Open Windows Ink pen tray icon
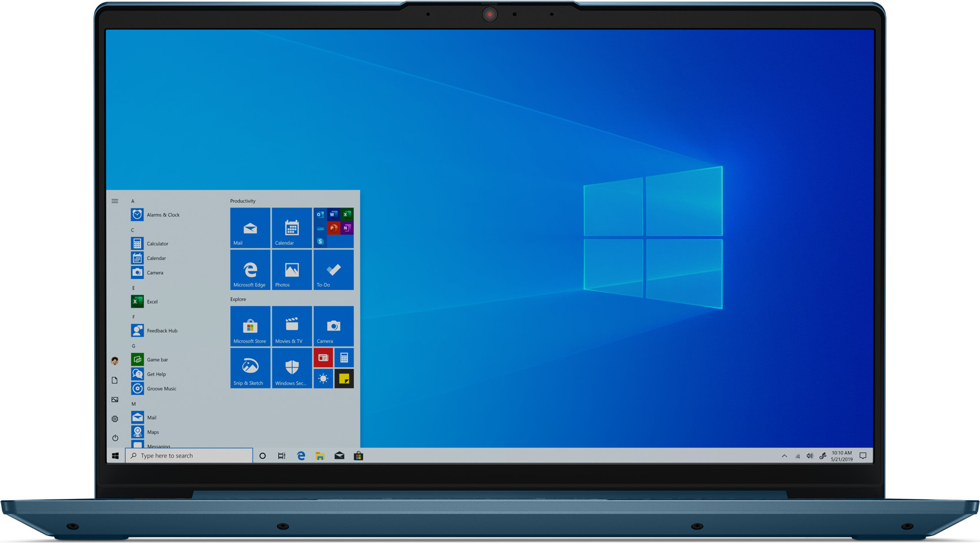980x543 pixels. pyautogui.click(x=823, y=456)
